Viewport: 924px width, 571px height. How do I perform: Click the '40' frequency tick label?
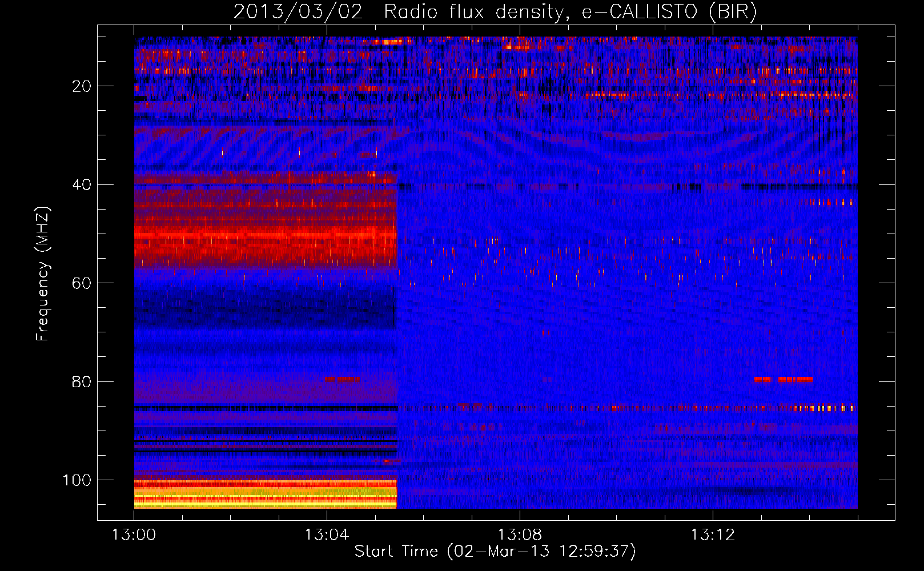[x=82, y=185]
